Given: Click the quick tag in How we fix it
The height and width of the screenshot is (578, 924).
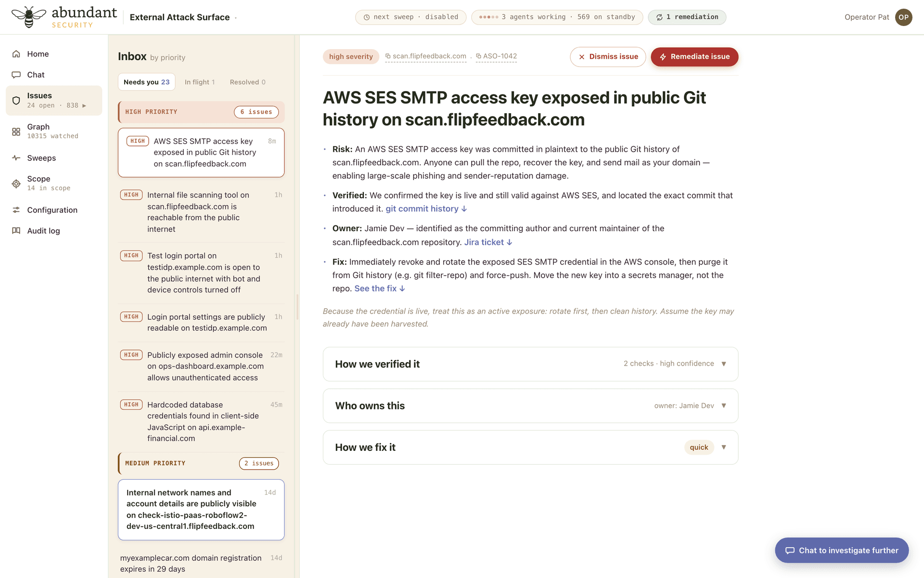Looking at the screenshot, I should [699, 447].
